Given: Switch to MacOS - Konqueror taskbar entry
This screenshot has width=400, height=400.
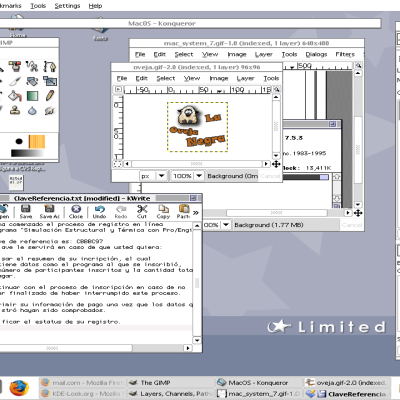Looking at the screenshot, I should tap(259, 383).
